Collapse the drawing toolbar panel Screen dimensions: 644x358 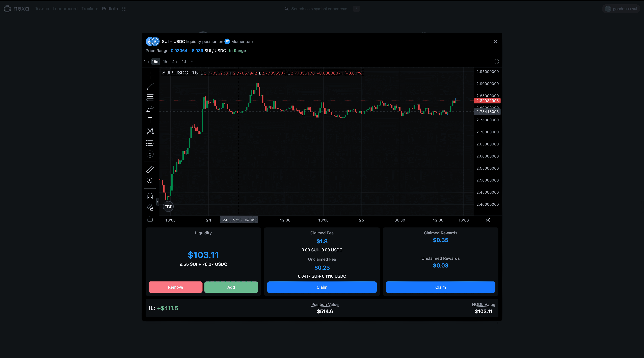tap(158, 202)
